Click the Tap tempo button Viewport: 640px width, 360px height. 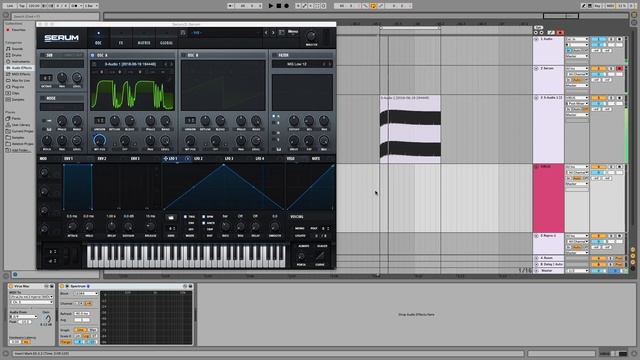point(22,6)
